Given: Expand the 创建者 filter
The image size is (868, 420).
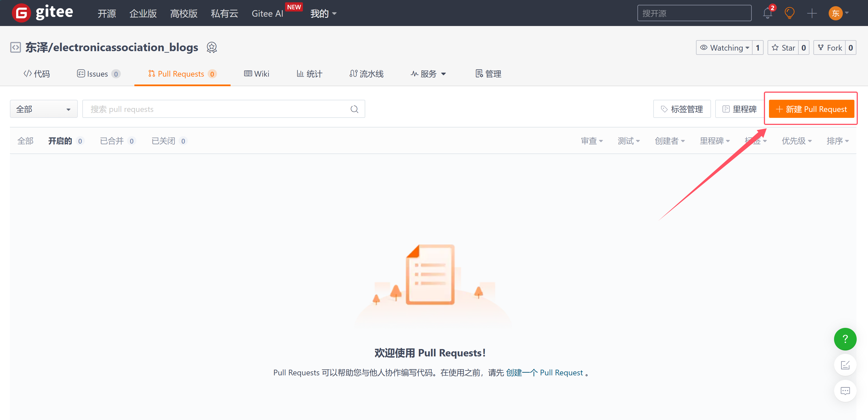Looking at the screenshot, I should (x=670, y=141).
